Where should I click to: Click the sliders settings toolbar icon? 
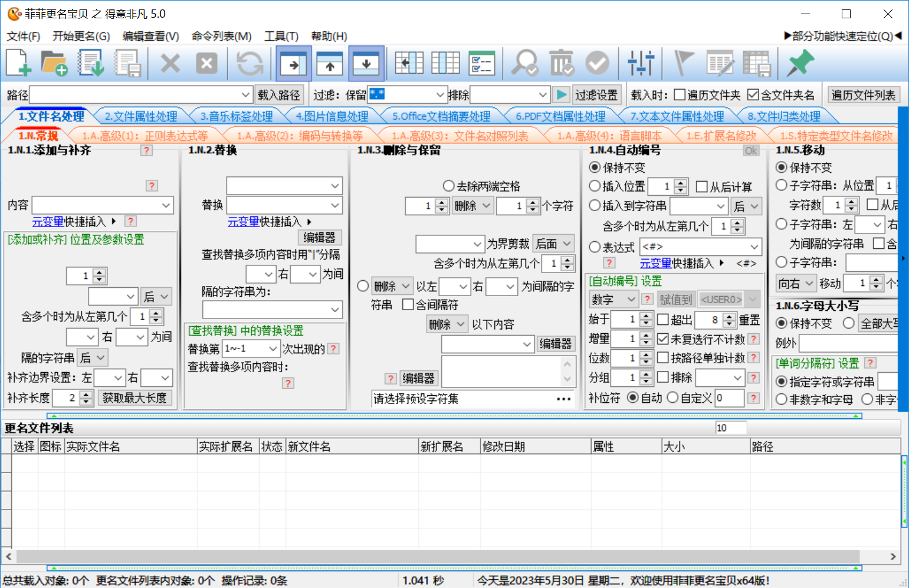tap(641, 63)
